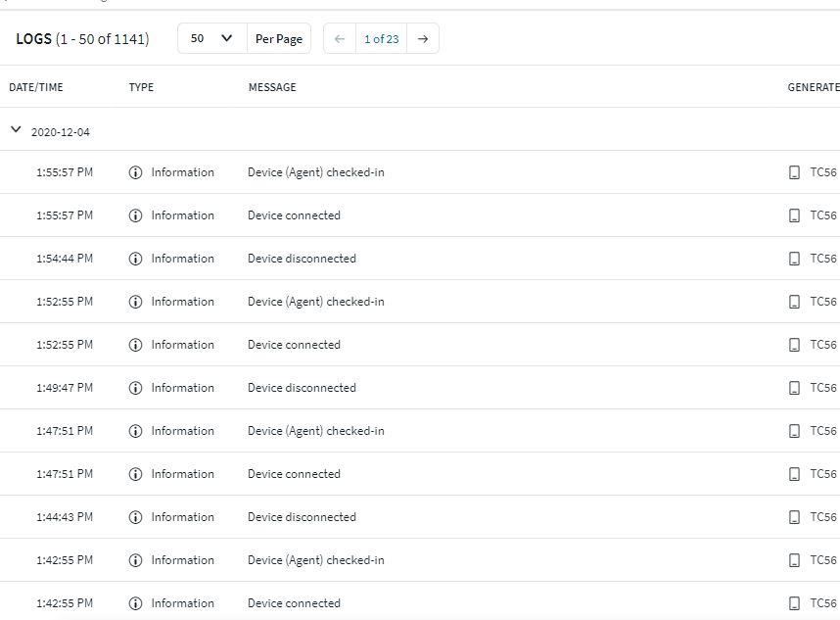Screen dimensions: 840x620
Task: Click info icon beside 1:54:44 PM disconnected entry
Action: click(x=135, y=259)
